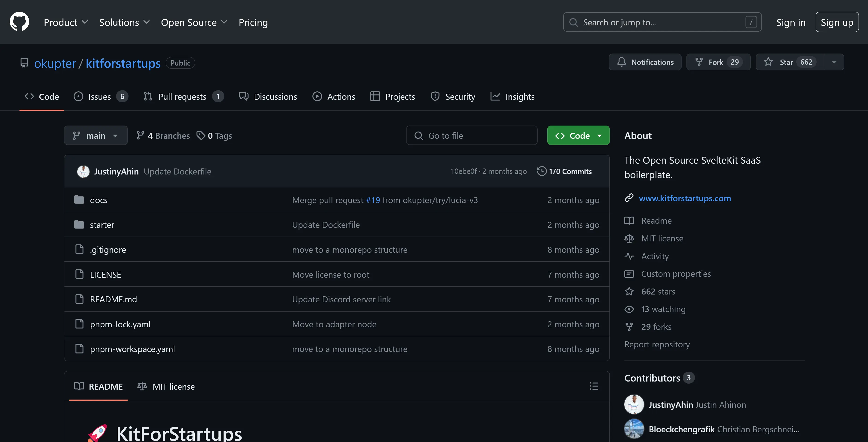The width and height of the screenshot is (868, 442).
Task: Expand the Open Source menu
Action: click(194, 22)
